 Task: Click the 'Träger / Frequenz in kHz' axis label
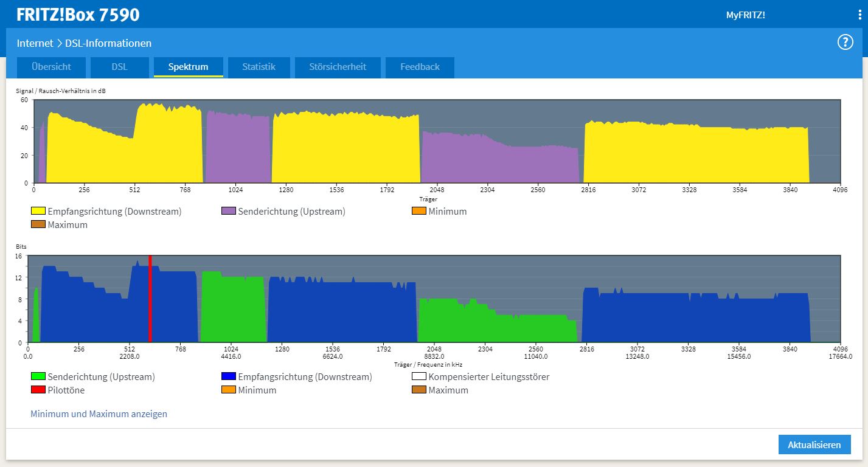tap(428, 364)
